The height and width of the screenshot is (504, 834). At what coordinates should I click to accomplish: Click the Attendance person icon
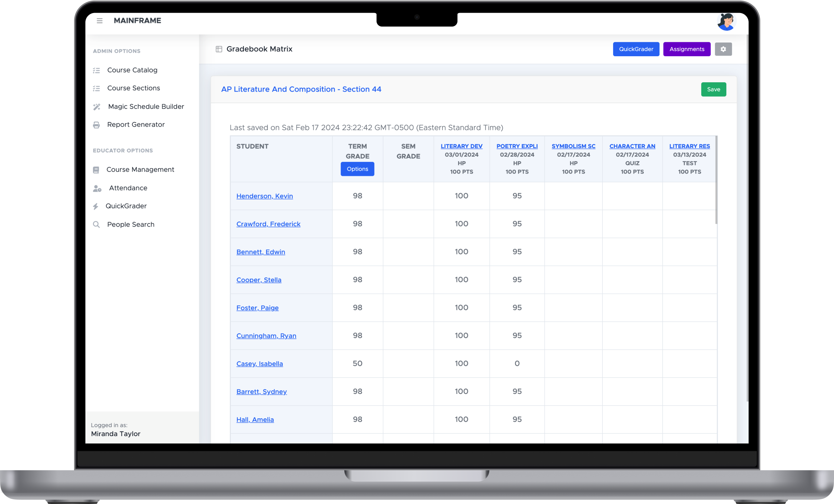[x=97, y=188]
